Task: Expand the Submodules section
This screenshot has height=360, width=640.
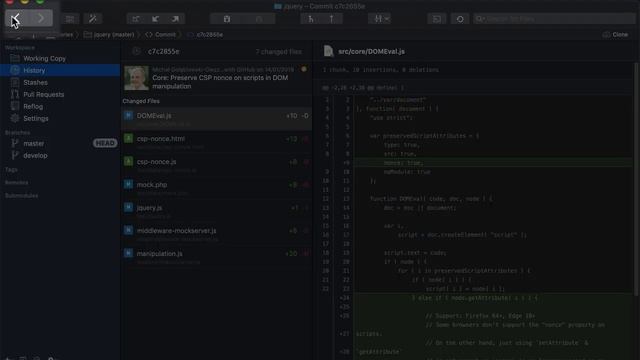Action: pos(21,196)
